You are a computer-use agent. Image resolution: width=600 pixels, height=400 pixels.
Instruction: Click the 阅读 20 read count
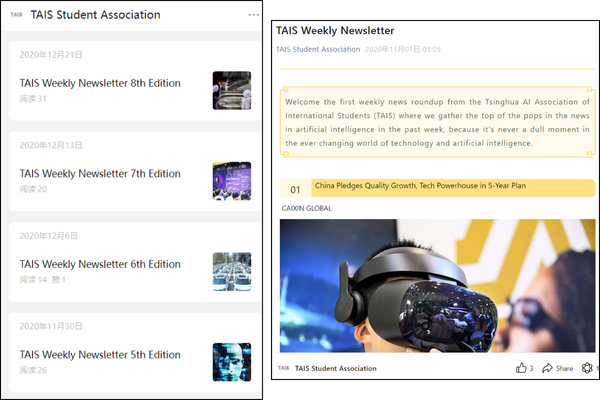point(33,189)
